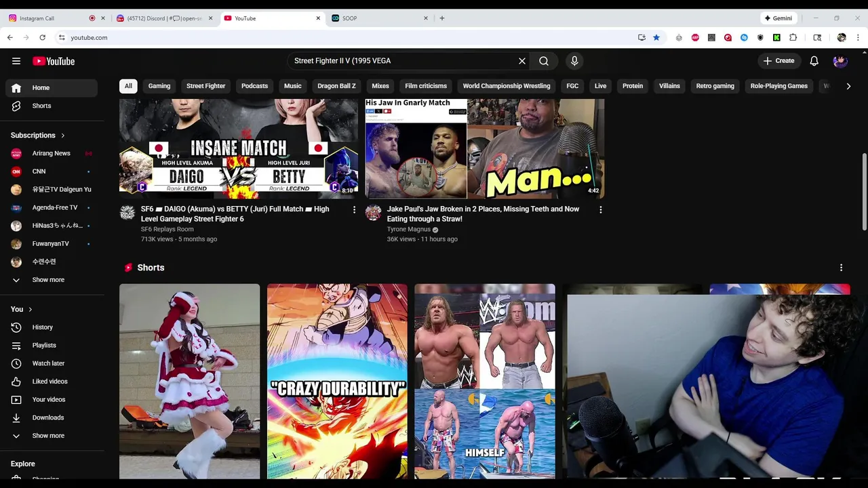Clear the search box with the X
The width and height of the screenshot is (868, 488).
point(522,61)
